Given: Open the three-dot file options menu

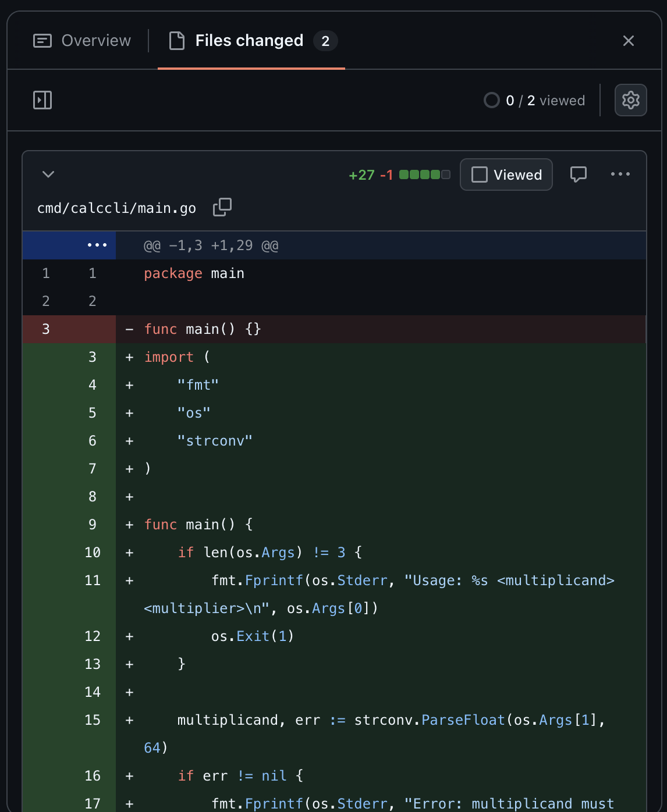Looking at the screenshot, I should [x=620, y=174].
